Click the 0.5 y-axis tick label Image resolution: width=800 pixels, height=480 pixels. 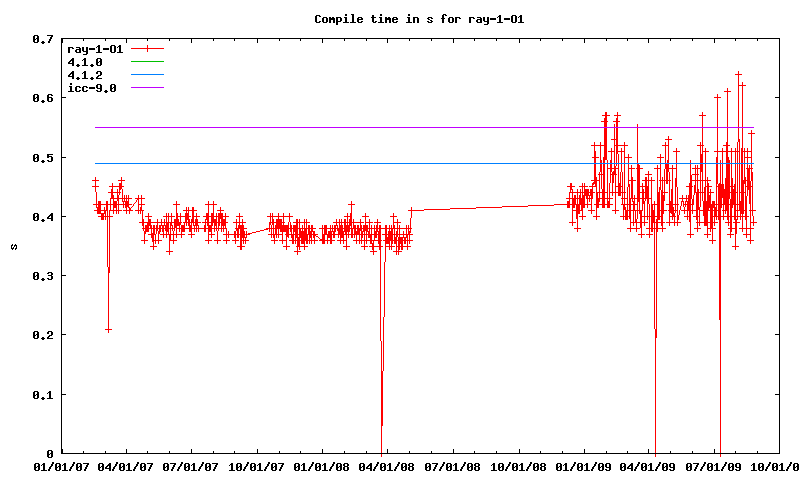click(x=42, y=157)
